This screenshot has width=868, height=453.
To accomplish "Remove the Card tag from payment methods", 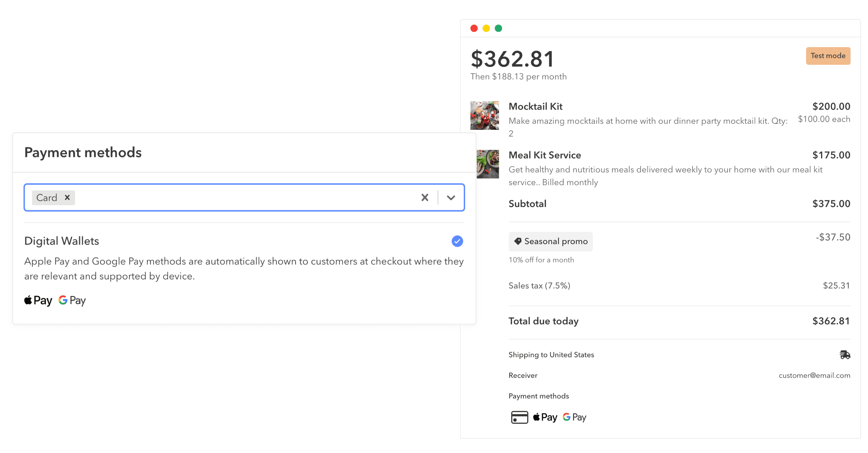I will [x=67, y=197].
